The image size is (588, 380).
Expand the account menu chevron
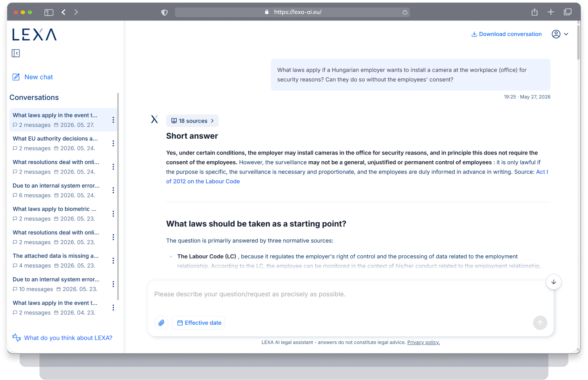pyautogui.click(x=566, y=34)
